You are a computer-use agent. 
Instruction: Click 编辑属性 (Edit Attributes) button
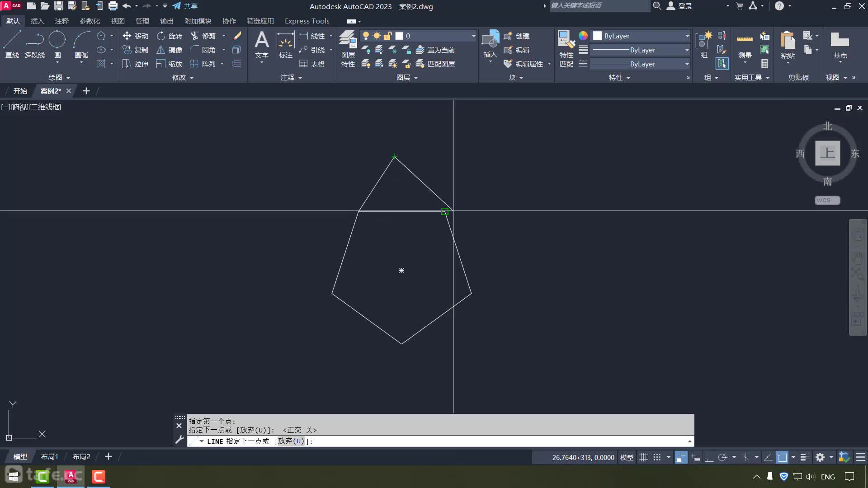click(x=524, y=64)
